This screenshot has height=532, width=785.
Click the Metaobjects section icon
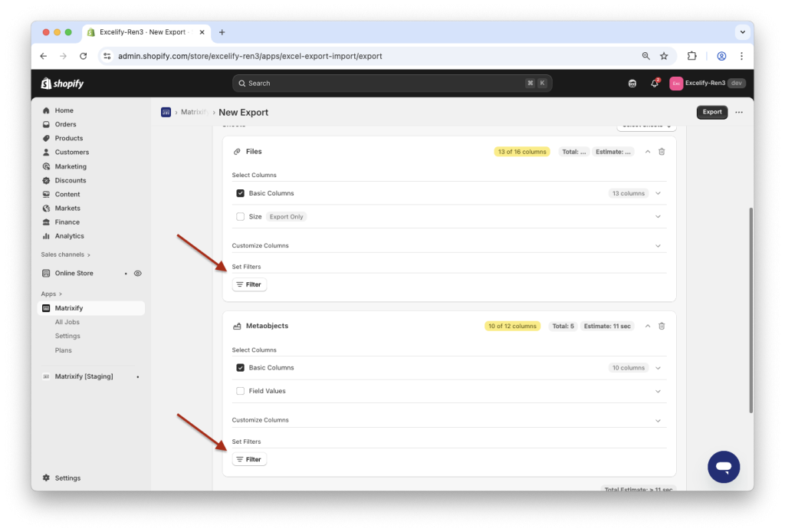238,325
